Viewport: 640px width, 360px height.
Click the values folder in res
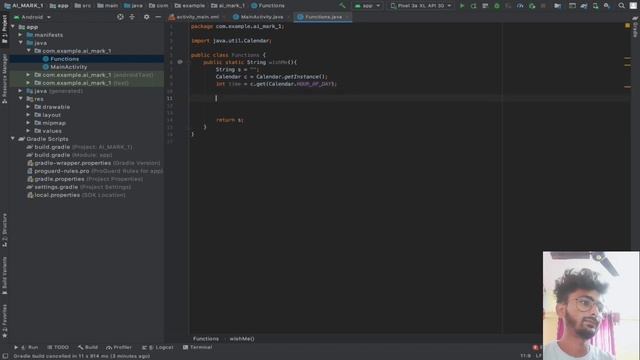click(48, 131)
